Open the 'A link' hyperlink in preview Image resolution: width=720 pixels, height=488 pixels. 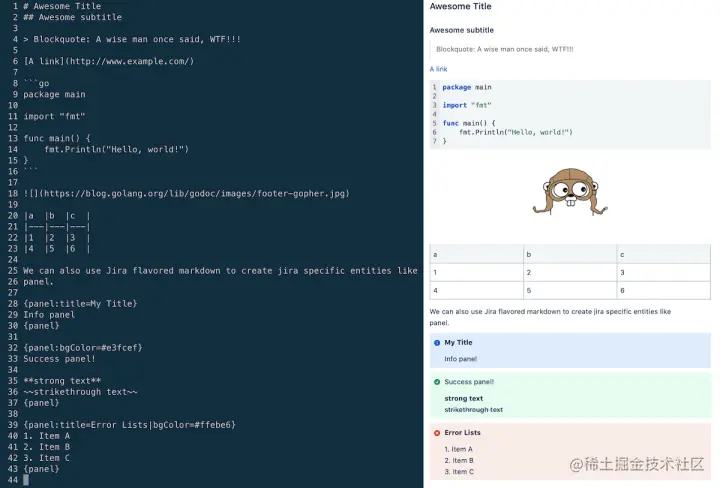[438, 69]
